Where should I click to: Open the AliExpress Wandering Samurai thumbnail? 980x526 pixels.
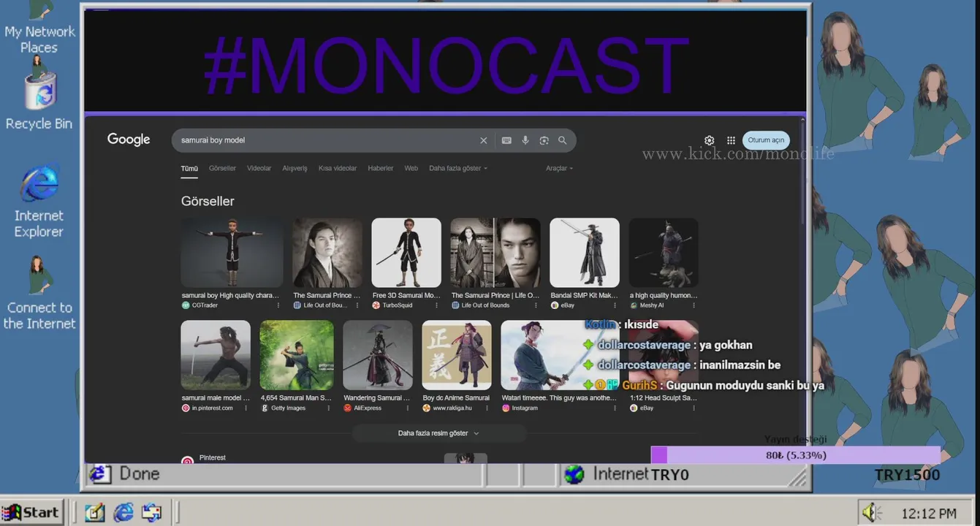tap(378, 355)
